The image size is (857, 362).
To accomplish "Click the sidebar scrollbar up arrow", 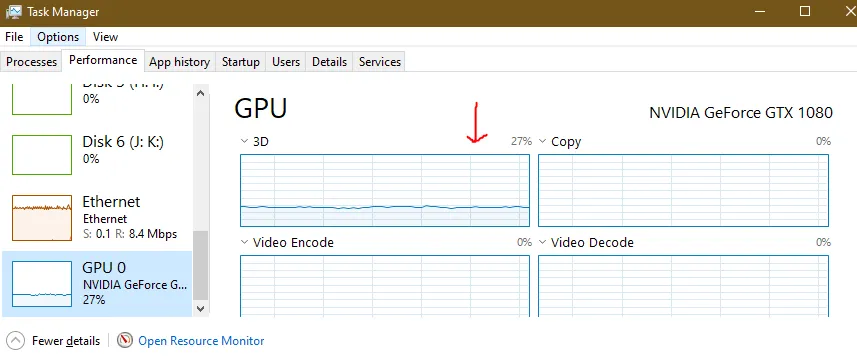I will tap(200, 93).
